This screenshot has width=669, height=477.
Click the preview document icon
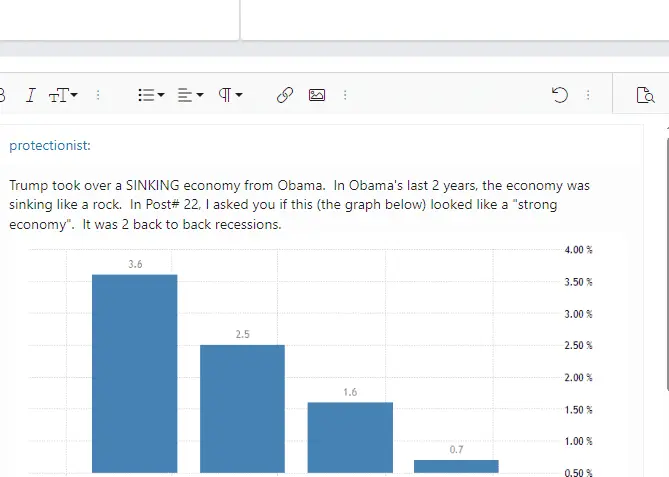point(645,95)
